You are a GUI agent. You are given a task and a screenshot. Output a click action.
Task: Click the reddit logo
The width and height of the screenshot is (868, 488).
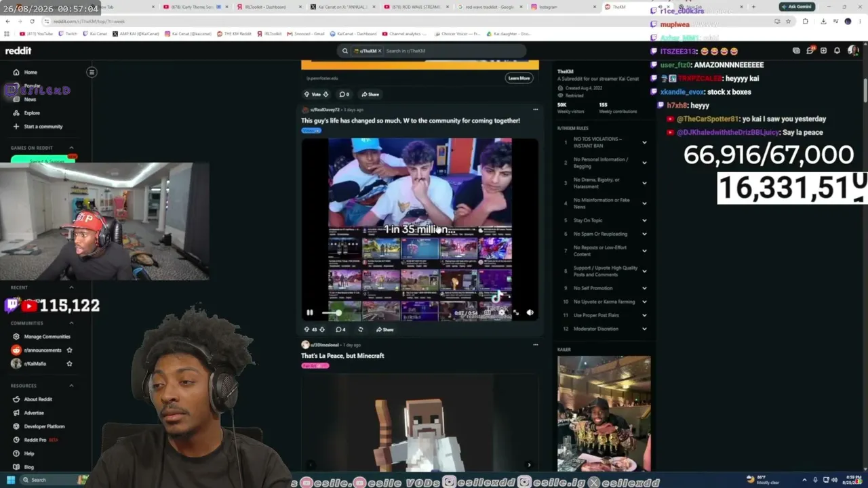click(x=18, y=51)
